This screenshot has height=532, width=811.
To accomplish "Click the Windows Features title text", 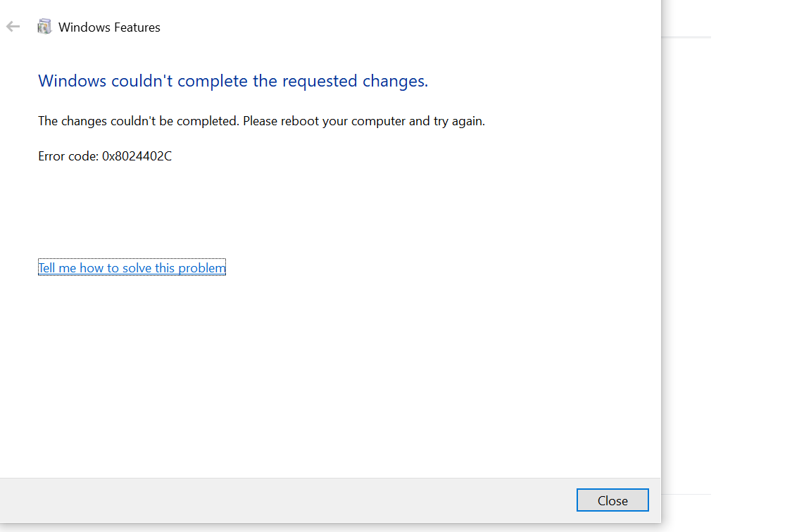I will [108, 27].
